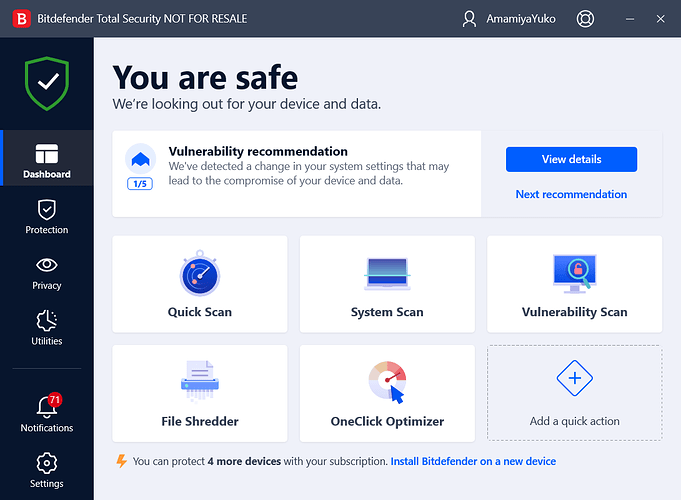
Task: Open Notifications with the bell icon
Action: point(47,414)
